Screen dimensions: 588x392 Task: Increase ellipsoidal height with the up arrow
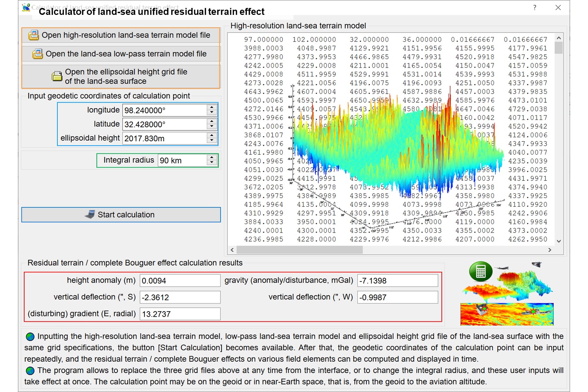[x=212, y=136]
